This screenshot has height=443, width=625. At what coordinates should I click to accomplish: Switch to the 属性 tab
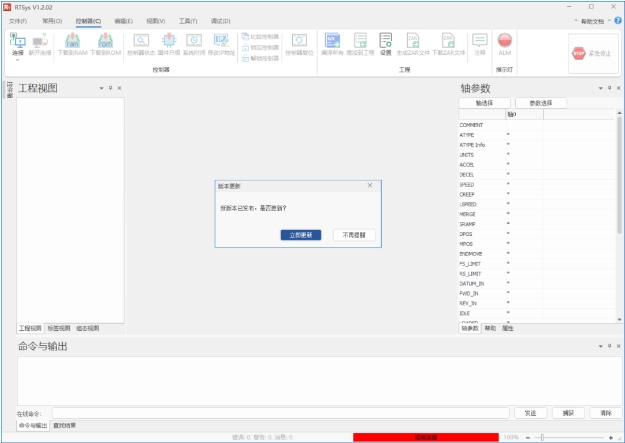pos(508,328)
